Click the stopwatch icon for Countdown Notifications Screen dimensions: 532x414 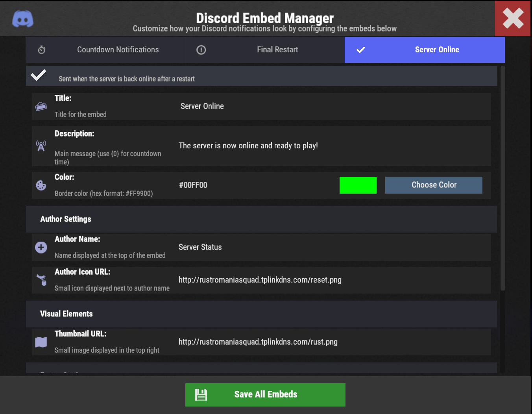click(42, 50)
